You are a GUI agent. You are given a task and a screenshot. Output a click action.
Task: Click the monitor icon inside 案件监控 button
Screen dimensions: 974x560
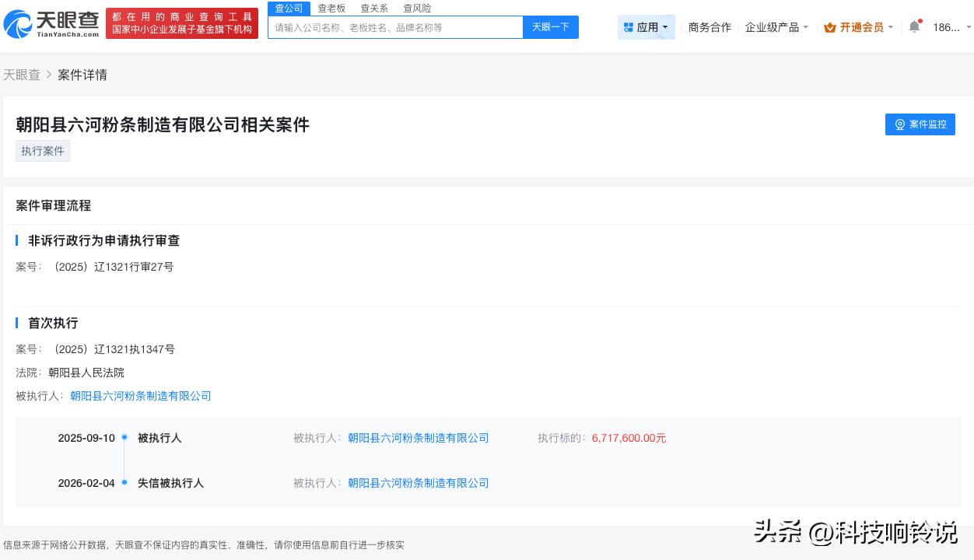pos(900,124)
